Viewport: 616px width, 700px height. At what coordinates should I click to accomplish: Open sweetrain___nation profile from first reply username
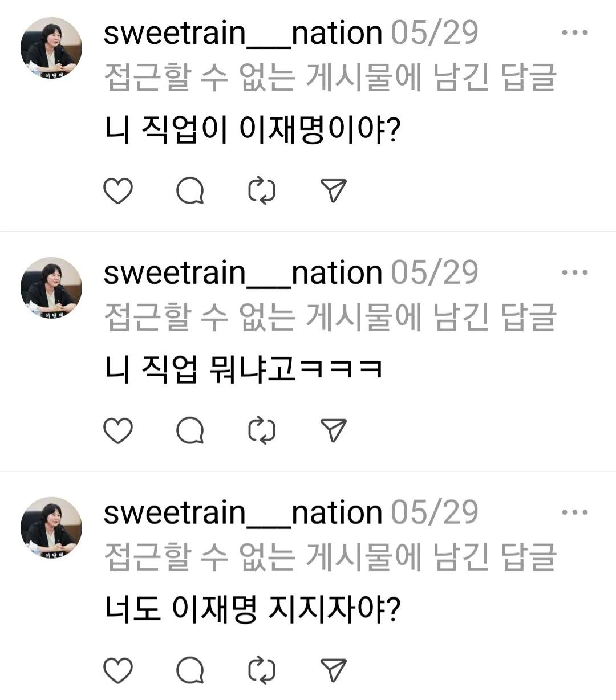(243, 33)
